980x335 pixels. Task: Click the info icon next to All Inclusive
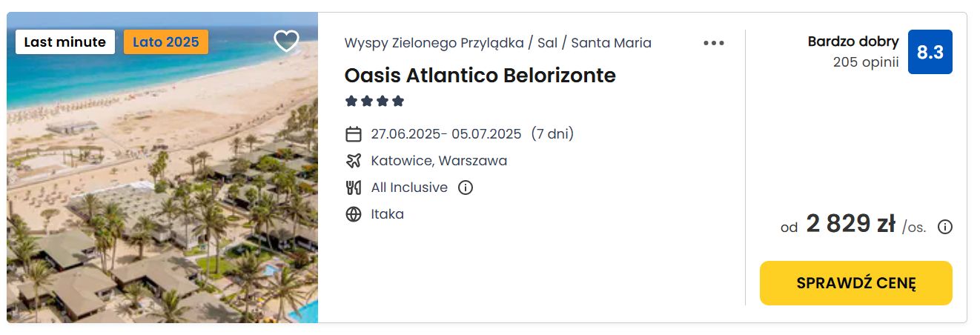click(466, 188)
